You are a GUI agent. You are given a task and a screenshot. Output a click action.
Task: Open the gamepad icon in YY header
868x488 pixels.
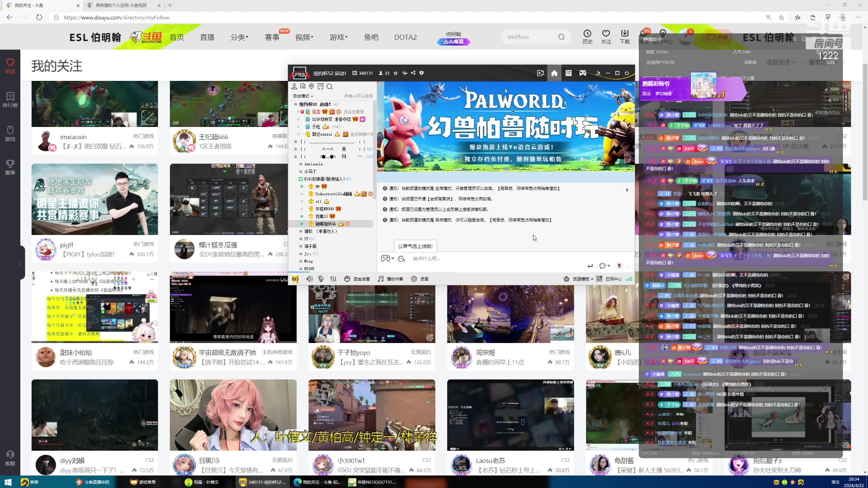[x=583, y=73]
